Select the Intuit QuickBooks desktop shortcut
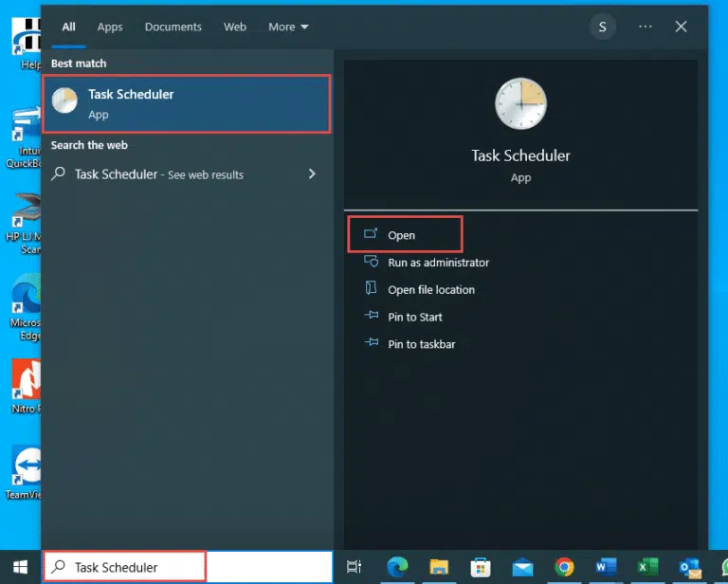The height and width of the screenshot is (584, 728). [x=23, y=137]
